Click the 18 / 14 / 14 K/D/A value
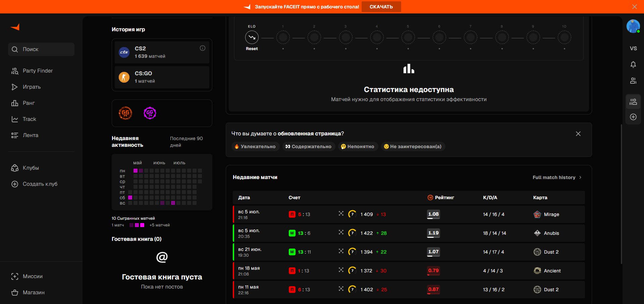 [494, 233]
